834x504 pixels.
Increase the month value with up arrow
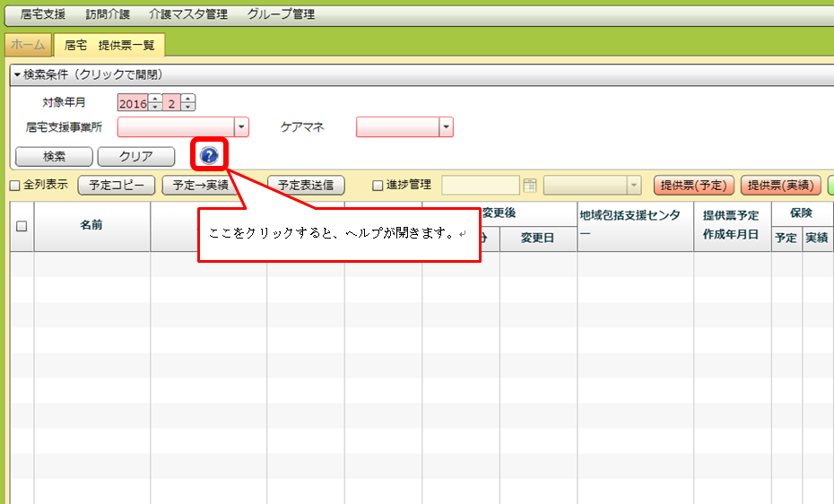[x=187, y=99]
